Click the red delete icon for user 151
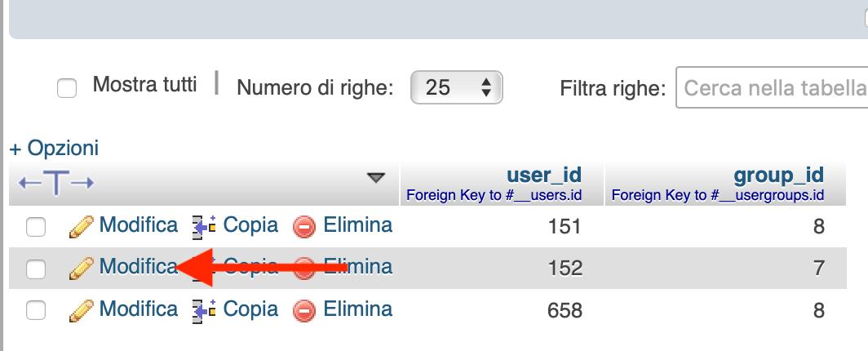 304,227
